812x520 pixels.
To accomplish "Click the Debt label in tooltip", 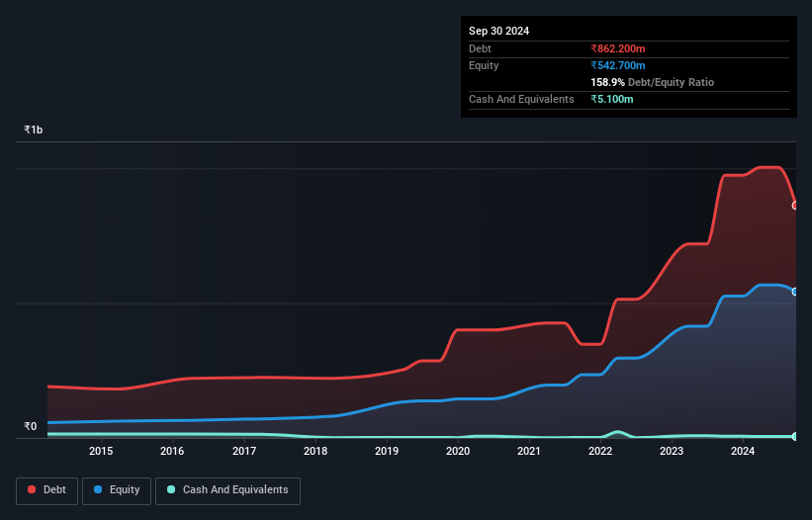I will click(480, 48).
